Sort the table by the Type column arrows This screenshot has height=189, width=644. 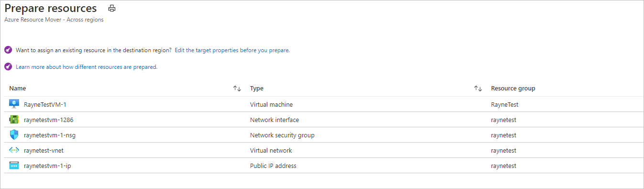[x=478, y=89]
